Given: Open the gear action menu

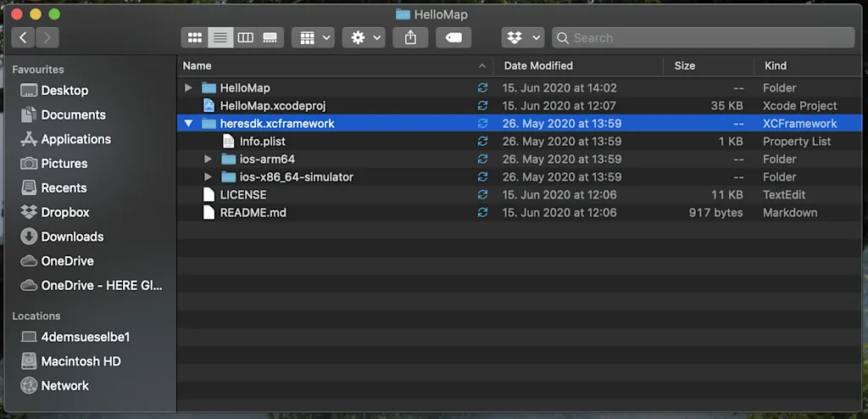Looking at the screenshot, I should click(364, 37).
